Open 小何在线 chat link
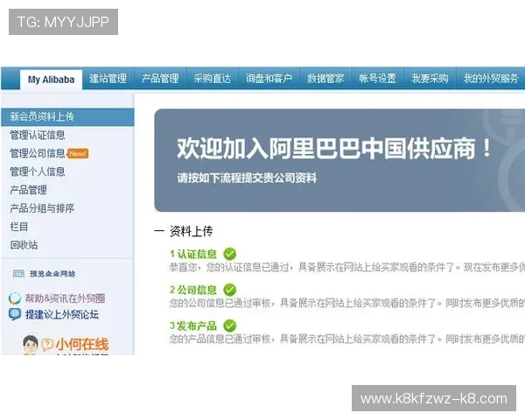The image size is (525, 420). [82, 344]
